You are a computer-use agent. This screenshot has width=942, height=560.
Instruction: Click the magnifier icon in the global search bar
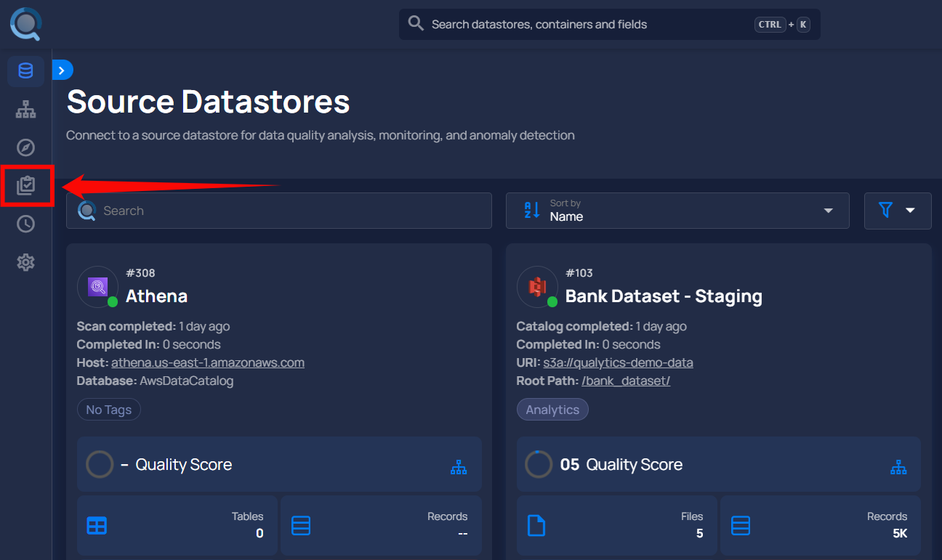pyautogui.click(x=416, y=24)
